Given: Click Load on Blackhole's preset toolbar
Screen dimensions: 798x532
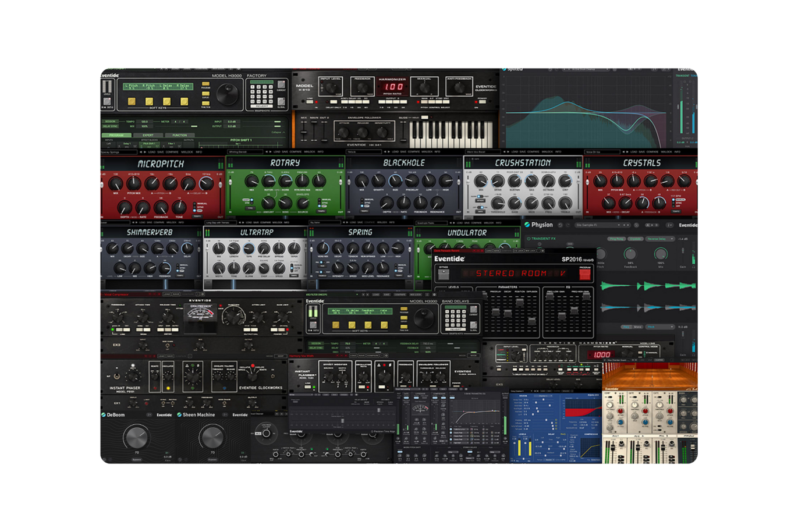Looking at the screenshot, I should tap(395, 151).
